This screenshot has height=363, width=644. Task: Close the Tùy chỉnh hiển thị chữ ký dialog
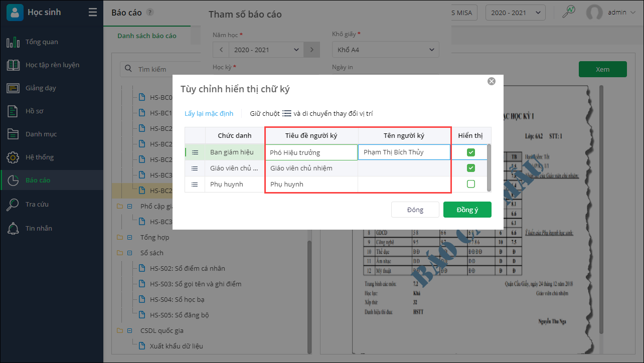492,81
